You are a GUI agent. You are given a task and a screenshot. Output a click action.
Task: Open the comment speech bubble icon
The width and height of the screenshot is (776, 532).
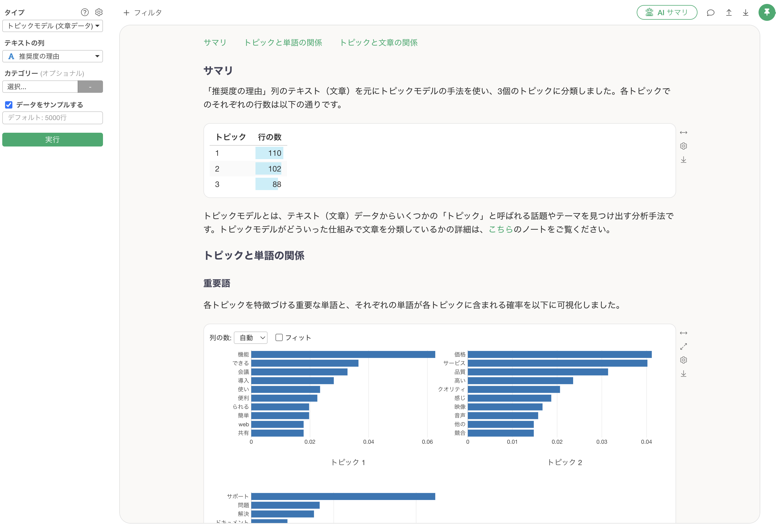(x=710, y=13)
